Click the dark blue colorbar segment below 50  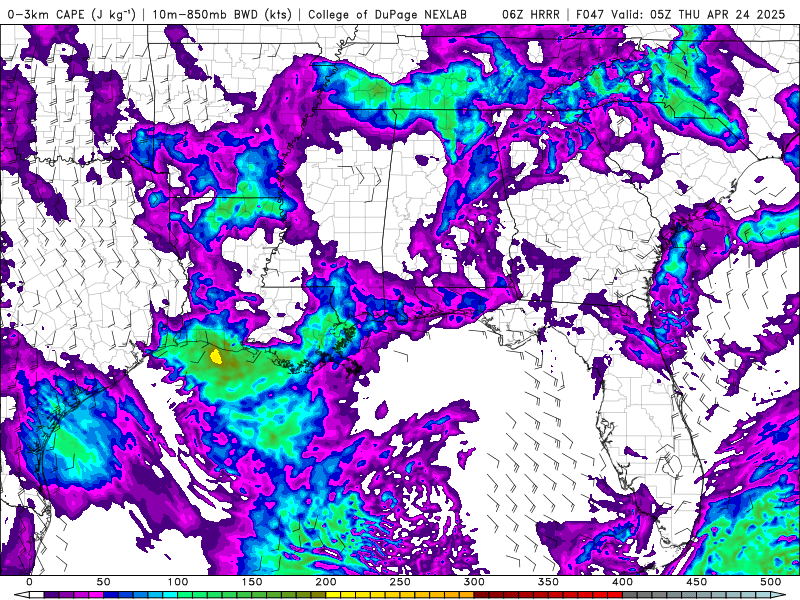(x=111, y=594)
